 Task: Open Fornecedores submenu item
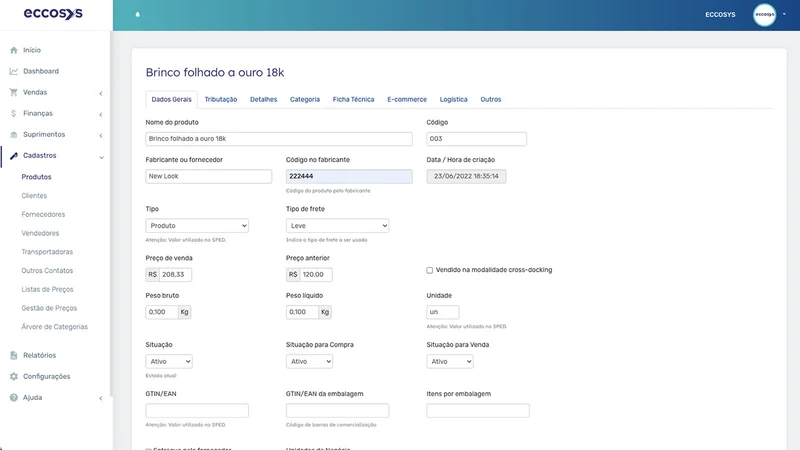[43, 215]
